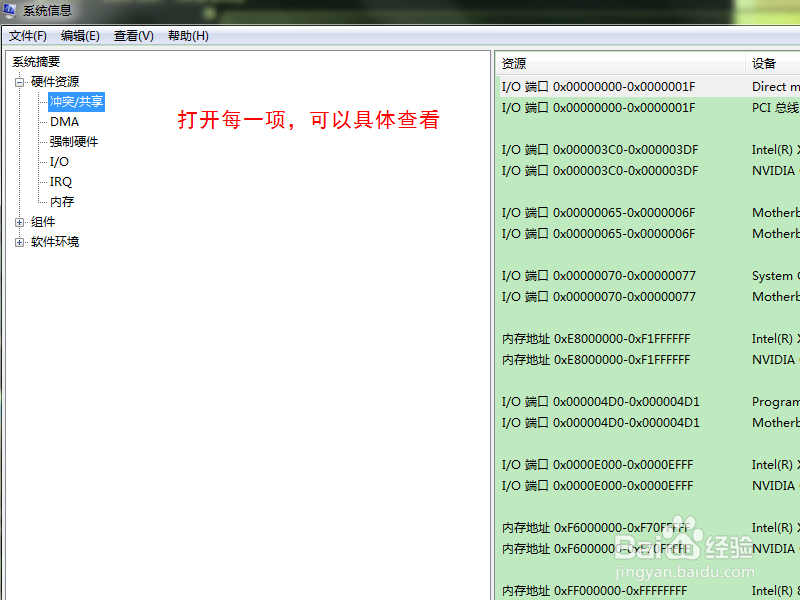The image size is (800, 600).
Task: Open the 编辑(E) menu
Action: [x=80, y=35]
